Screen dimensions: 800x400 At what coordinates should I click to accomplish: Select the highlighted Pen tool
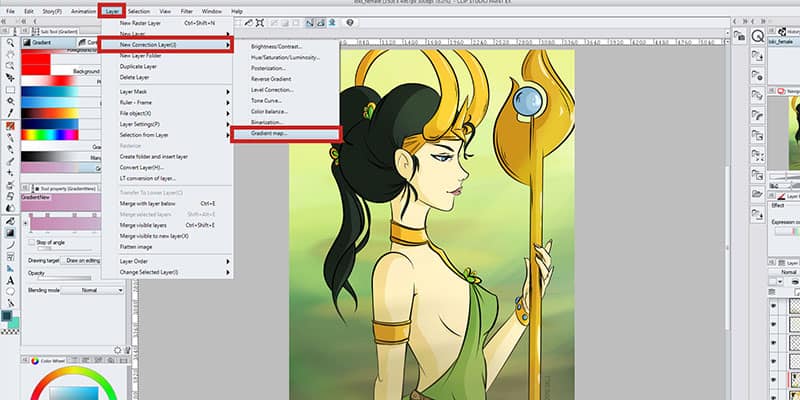coord(10,126)
